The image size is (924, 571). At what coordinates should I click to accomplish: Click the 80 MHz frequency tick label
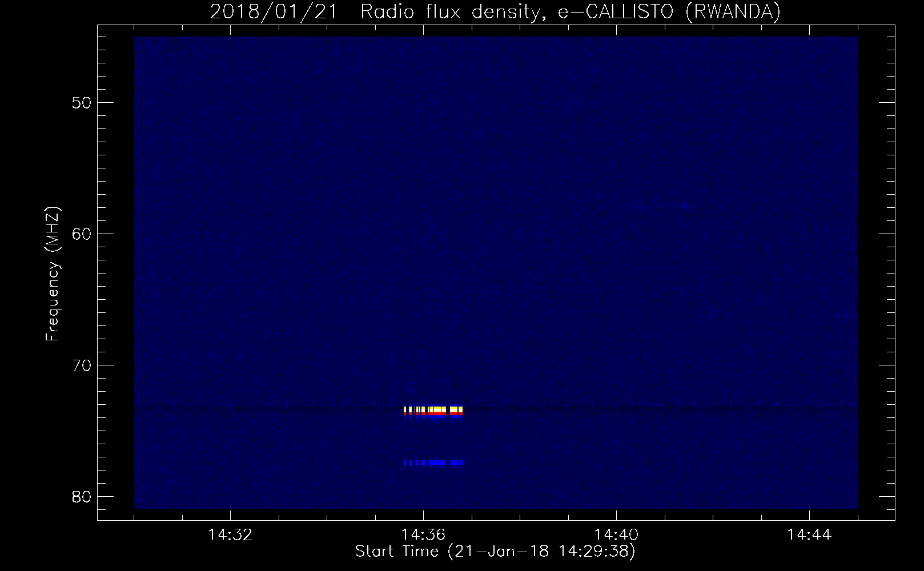point(81,497)
